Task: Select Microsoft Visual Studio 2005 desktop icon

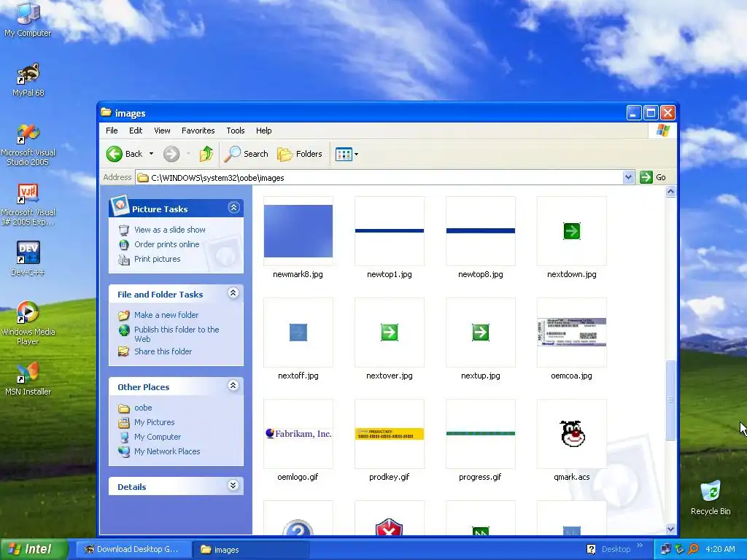Action: (28, 145)
